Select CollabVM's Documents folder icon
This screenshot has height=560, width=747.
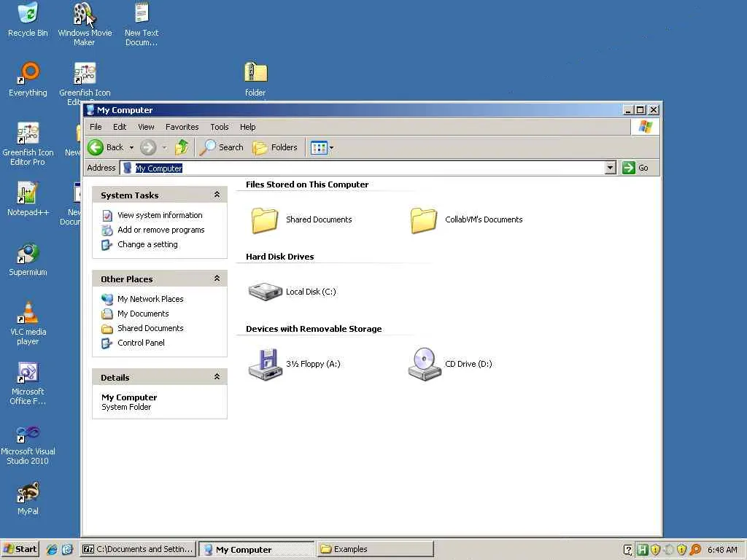tap(424, 220)
